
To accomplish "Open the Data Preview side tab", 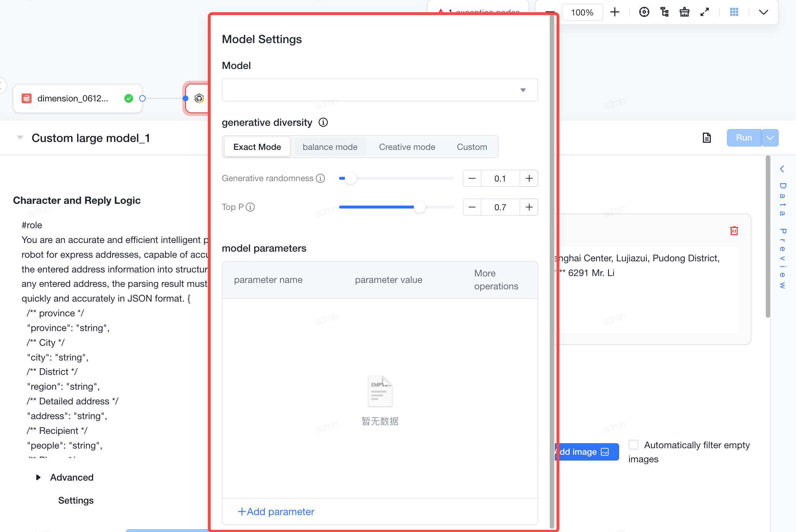I will tap(783, 228).
